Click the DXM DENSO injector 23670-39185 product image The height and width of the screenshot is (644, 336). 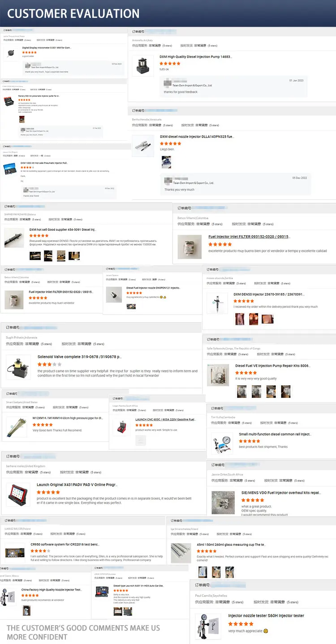pos(217,303)
